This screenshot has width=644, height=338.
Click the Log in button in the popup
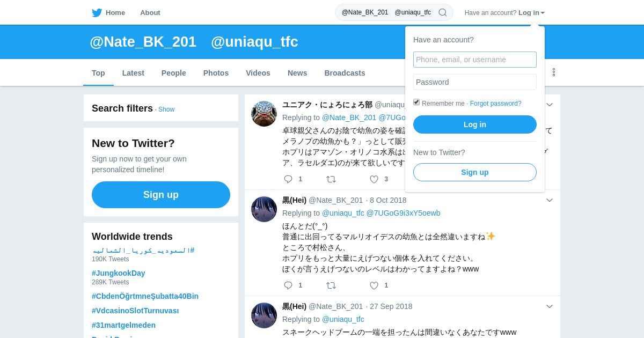click(475, 124)
